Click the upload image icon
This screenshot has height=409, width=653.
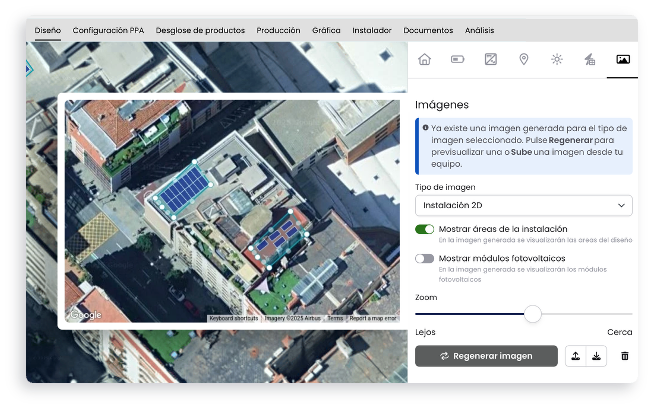[576, 356]
